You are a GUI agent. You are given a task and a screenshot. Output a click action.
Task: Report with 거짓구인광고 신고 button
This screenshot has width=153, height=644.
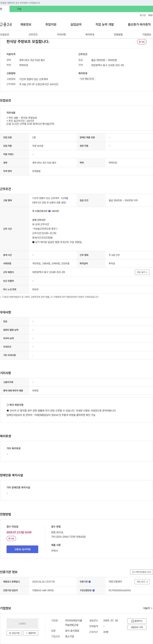(x=142, y=572)
